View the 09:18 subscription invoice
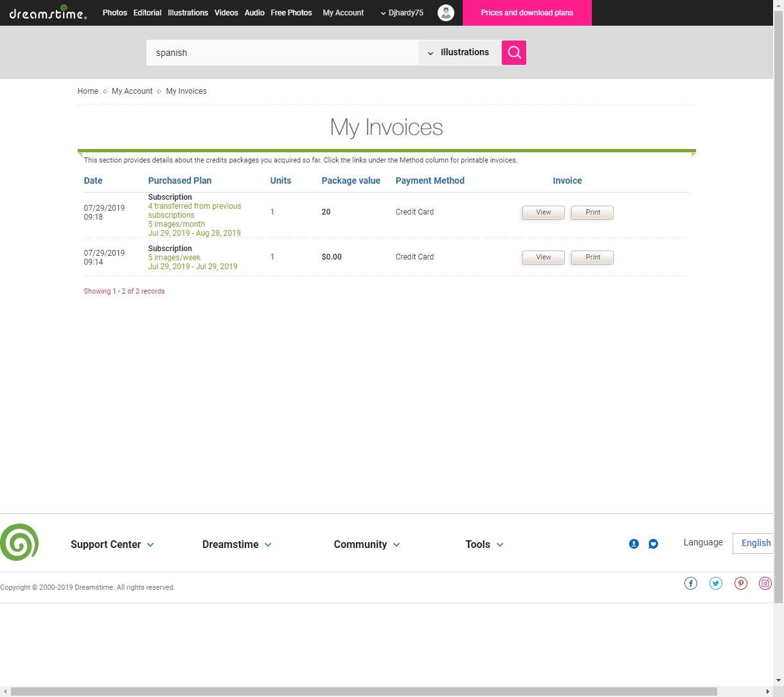The image size is (784, 697). [544, 213]
